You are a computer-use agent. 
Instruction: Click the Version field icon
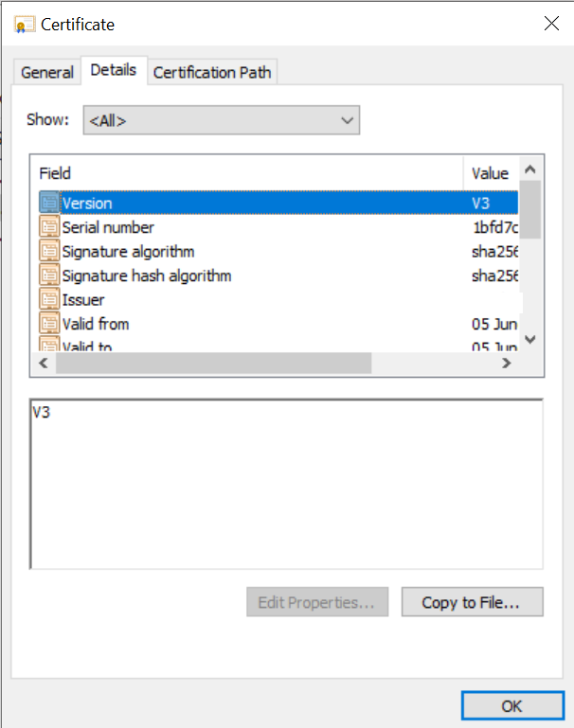[48, 203]
